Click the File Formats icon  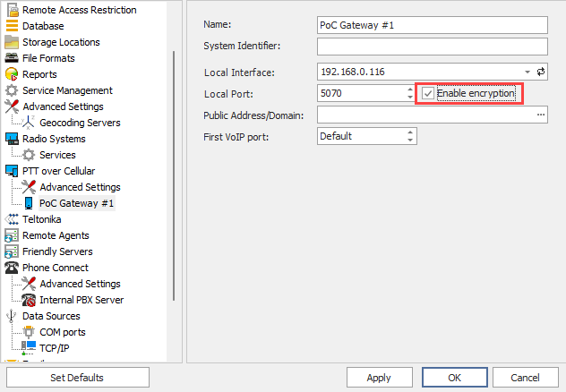coord(12,58)
